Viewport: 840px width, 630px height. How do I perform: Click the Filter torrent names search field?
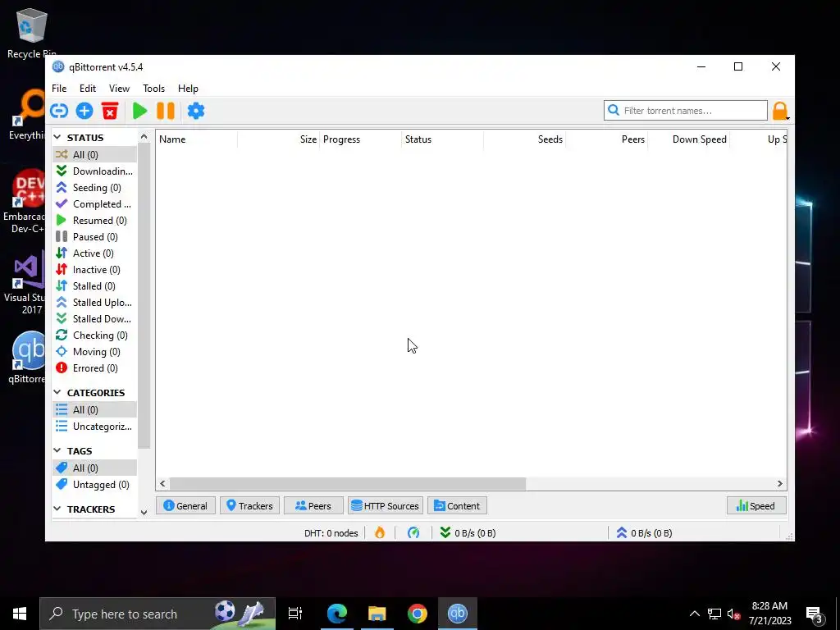685,111
